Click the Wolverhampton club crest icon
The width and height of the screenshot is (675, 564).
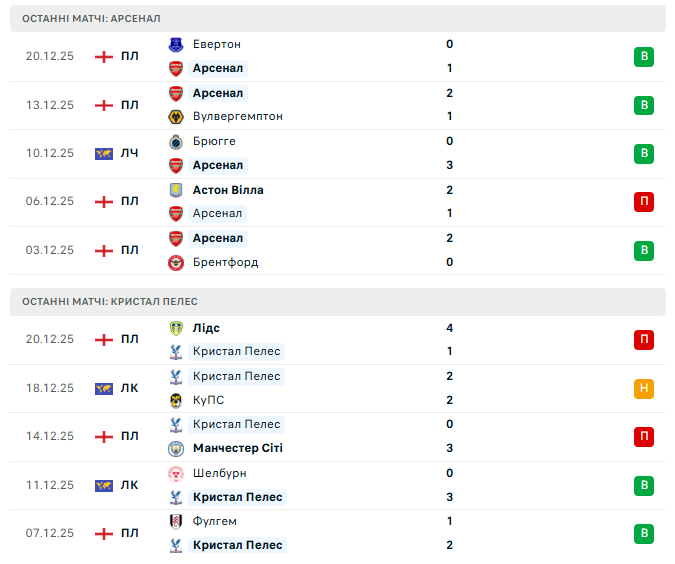click(176, 117)
